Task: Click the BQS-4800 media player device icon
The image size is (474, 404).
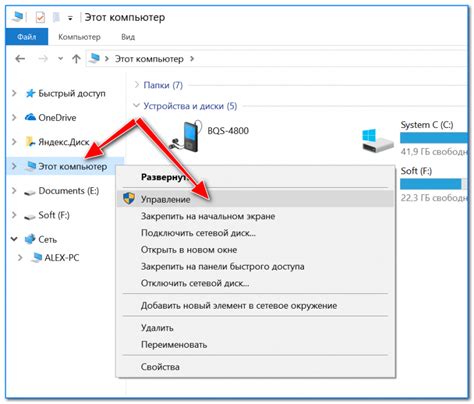Action: pos(187,136)
